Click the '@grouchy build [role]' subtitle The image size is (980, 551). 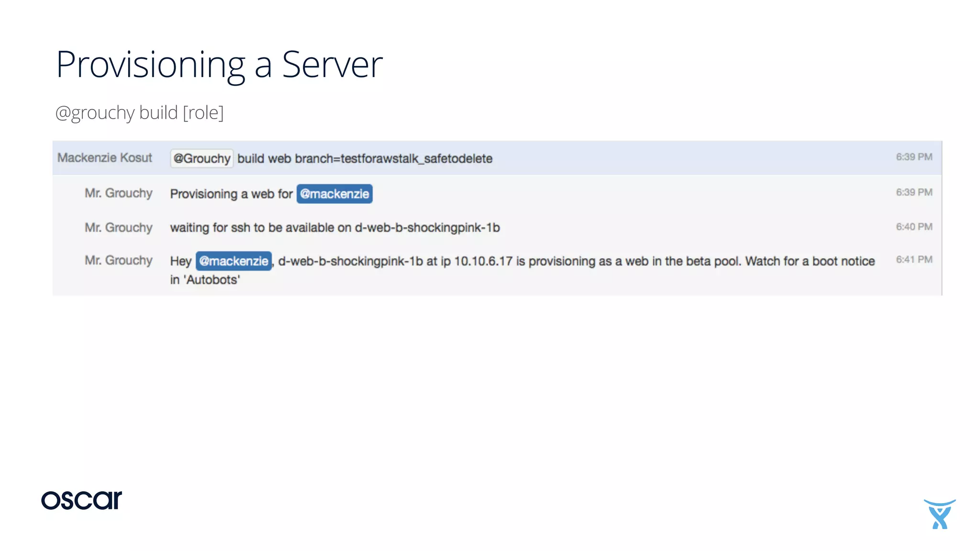[139, 113]
